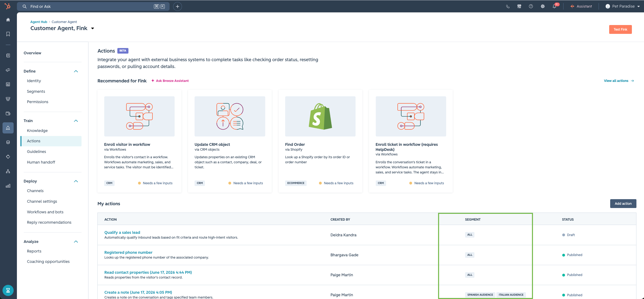The height and width of the screenshot is (299, 644).
Task: Open the notifications bell with 81 badge
Action: tap(555, 6)
